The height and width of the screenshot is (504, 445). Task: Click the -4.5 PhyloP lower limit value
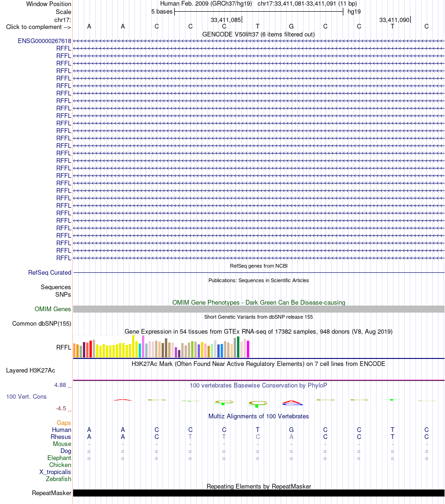(61, 409)
